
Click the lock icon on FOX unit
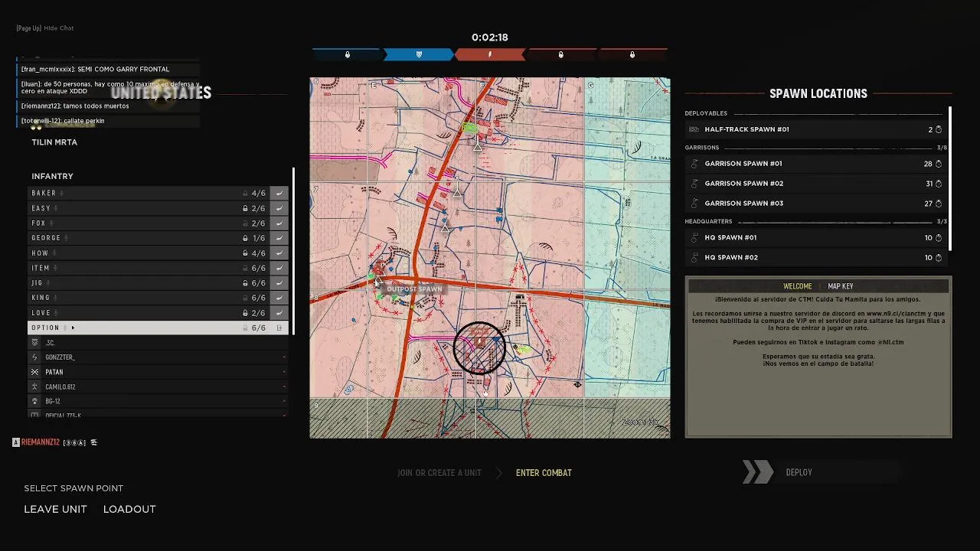tap(245, 223)
